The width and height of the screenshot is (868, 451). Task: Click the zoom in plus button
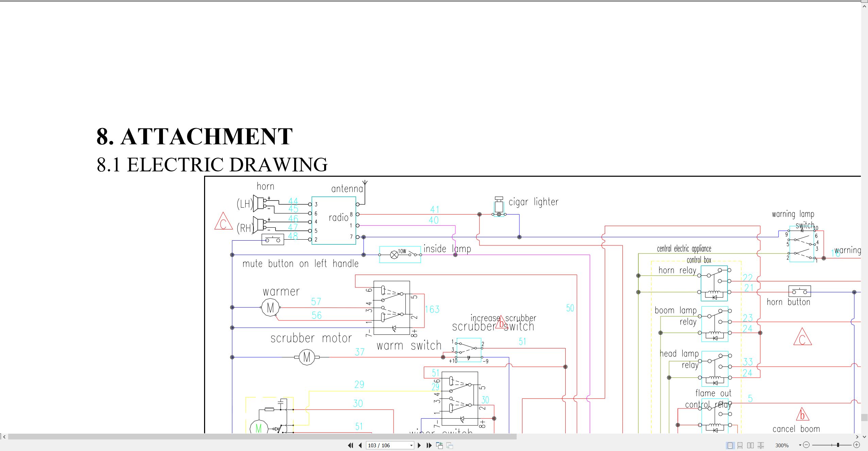[x=857, y=445]
